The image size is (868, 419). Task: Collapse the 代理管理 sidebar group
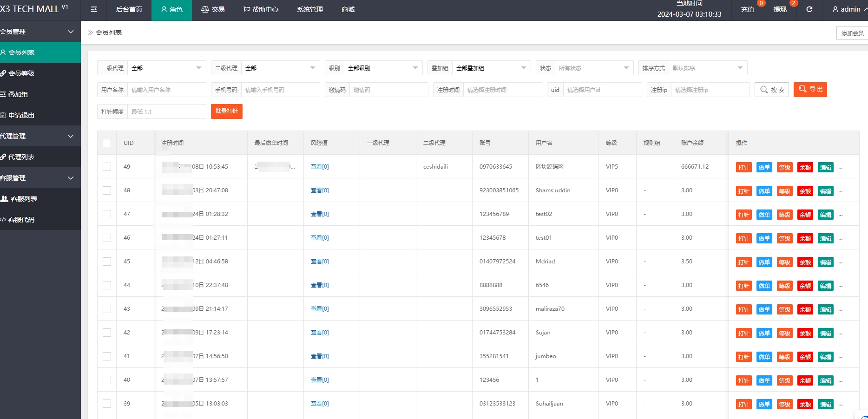click(x=40, y=136)
